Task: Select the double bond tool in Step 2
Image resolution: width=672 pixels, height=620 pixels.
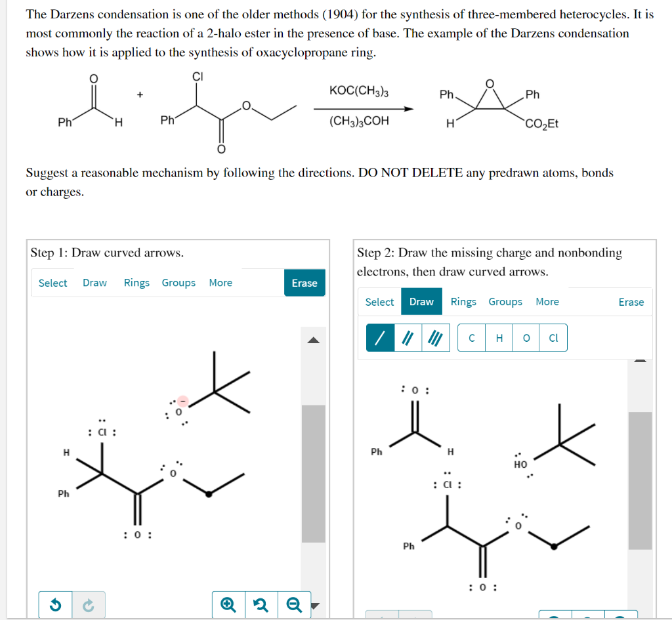Action: click(408, 338)
